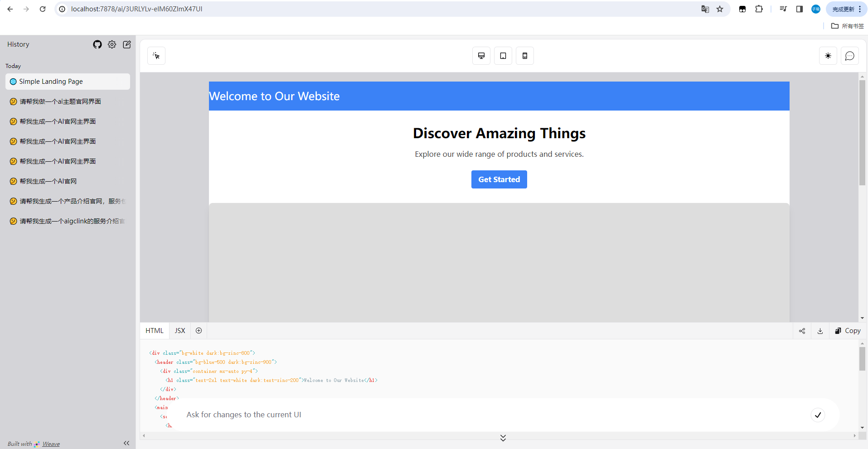
Task: Add a new code format tab
Action: [199, 331]
